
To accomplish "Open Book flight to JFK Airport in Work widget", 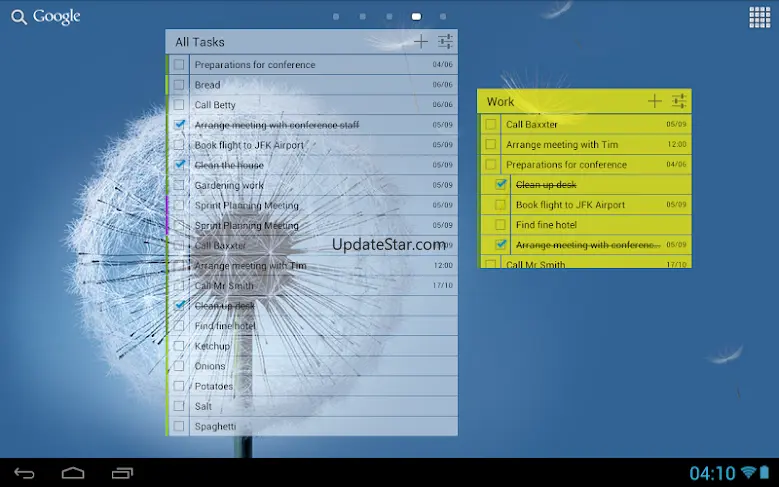I will [570, 205].
